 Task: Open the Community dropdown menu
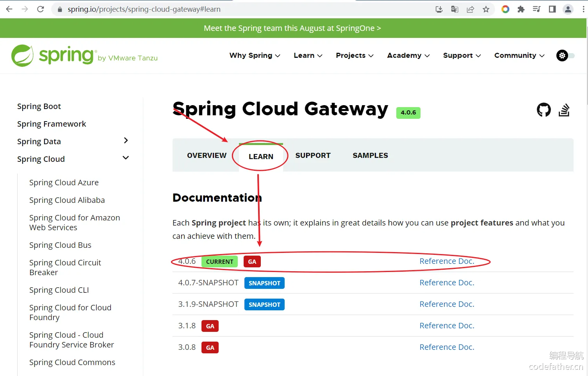tap(519, 56)
